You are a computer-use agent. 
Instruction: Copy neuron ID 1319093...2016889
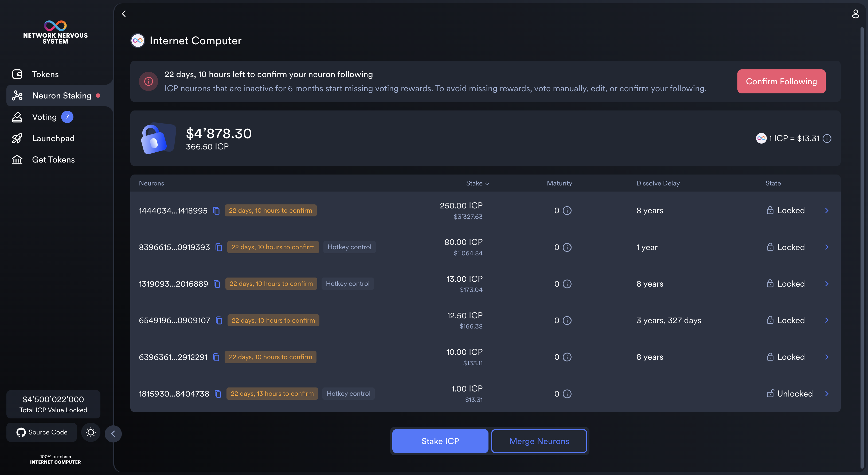click(x=217, y=284)
